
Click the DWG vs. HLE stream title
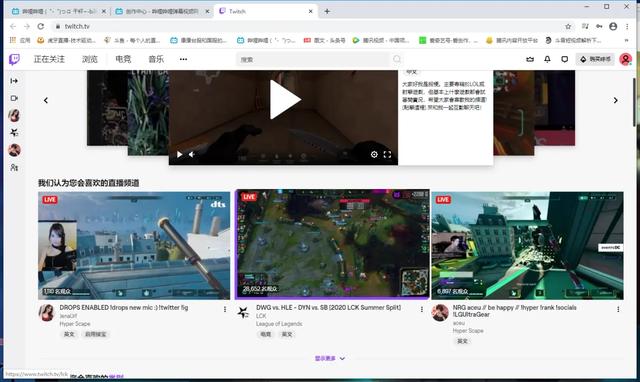click(329, 307)
